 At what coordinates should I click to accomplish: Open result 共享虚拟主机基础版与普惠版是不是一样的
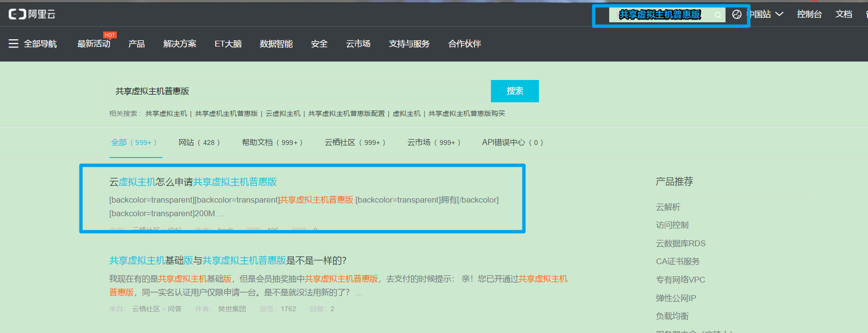pyautogui.click(x=228, y=261)
